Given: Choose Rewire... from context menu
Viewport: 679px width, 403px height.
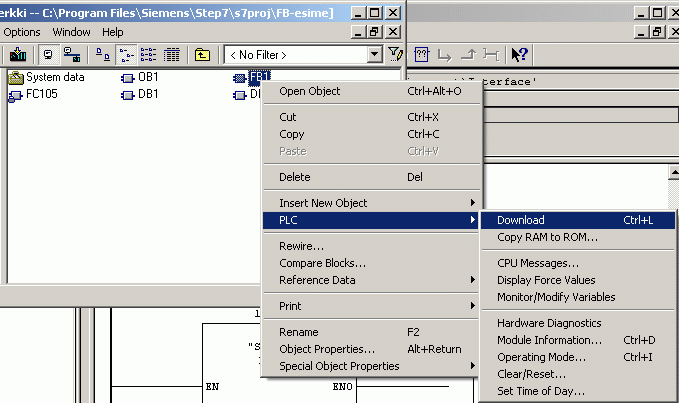Looking at the screenshot, I should (371, 246).
